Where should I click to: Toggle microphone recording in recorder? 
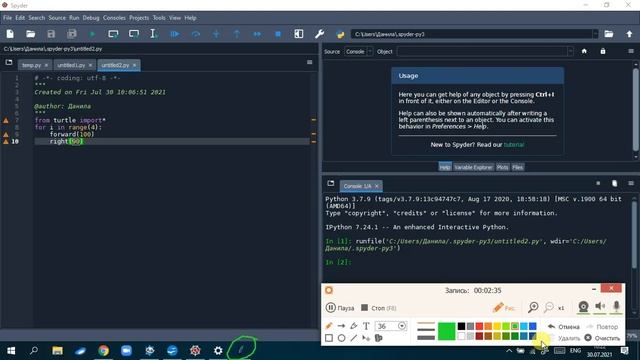tap(616, 307)
